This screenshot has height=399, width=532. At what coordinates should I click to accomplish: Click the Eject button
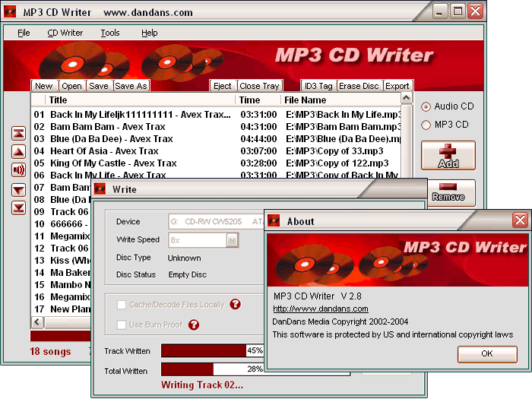click(x=223, y=86)
